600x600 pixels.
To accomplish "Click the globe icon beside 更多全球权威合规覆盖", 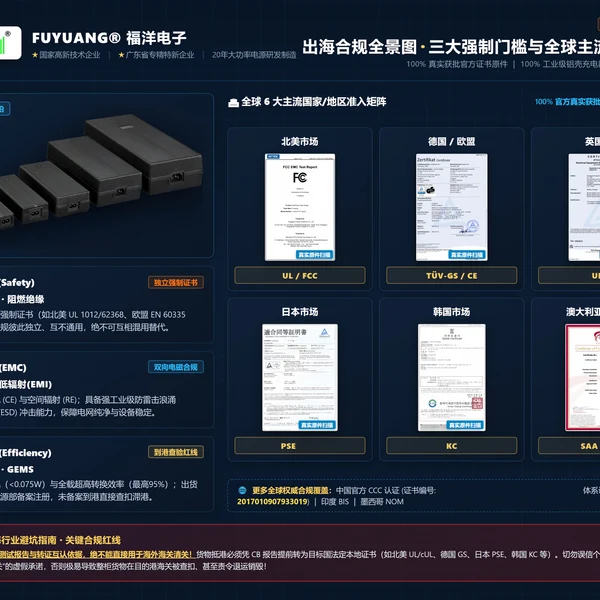I will pyautogui.click(x=242, y=490).
